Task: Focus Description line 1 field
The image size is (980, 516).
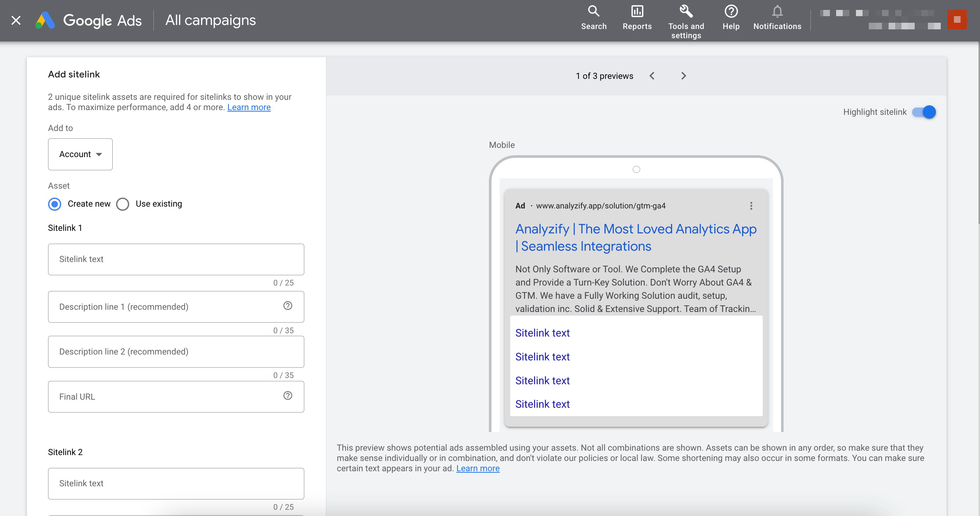Action: [176, 307]
